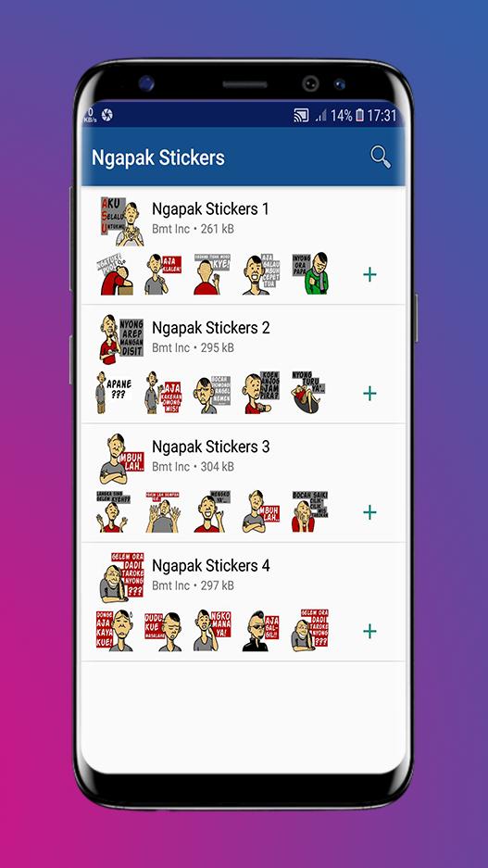
Task: Tap the battery icon in status bar
Action: [359, 115]
